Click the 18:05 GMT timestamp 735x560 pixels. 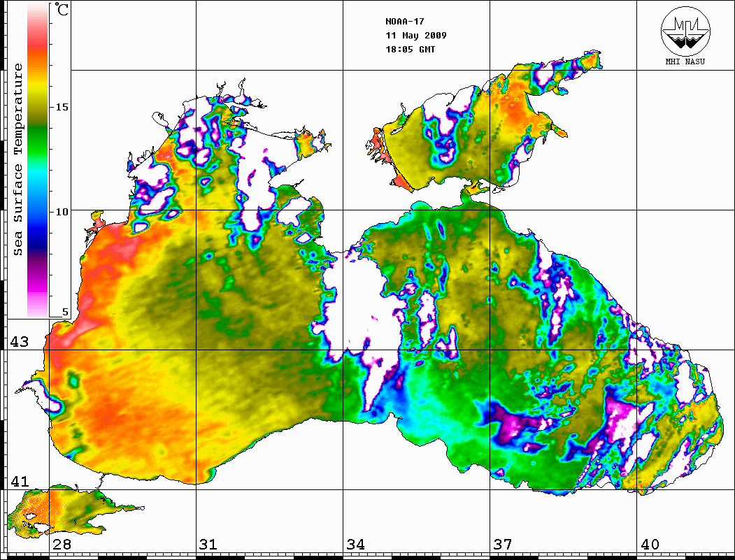click(410, 50)
